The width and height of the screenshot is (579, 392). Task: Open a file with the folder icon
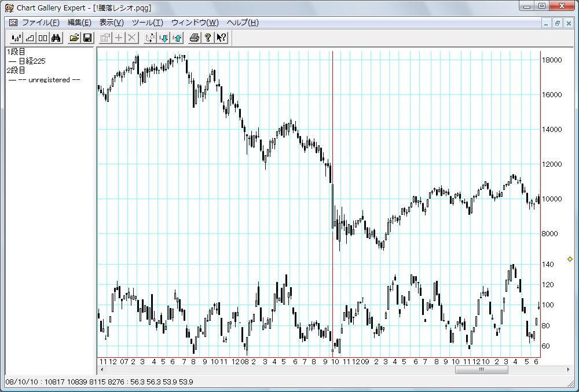click(x=74, y=38)
